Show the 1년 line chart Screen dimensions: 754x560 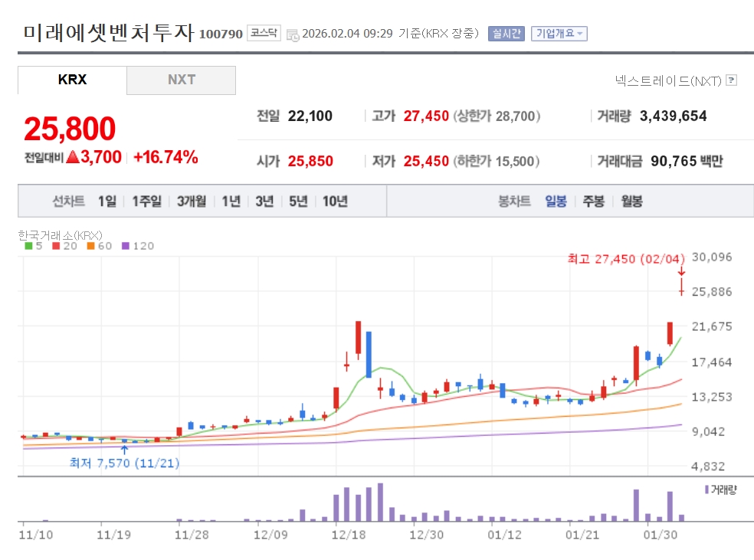click(231, 201)
